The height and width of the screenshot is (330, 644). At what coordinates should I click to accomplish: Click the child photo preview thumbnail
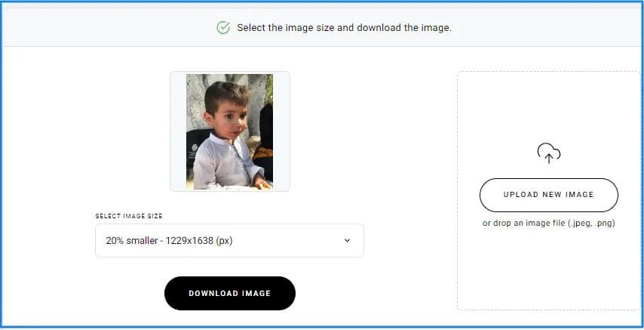click(x=229, y=131)
